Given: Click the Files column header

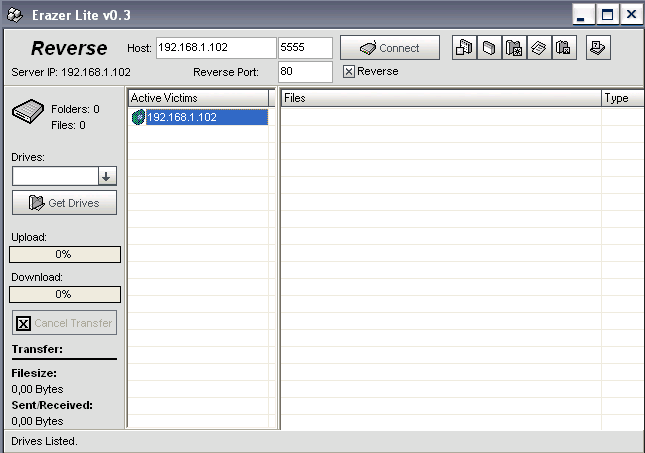Looking at the screenshot, I should point(440,98).
